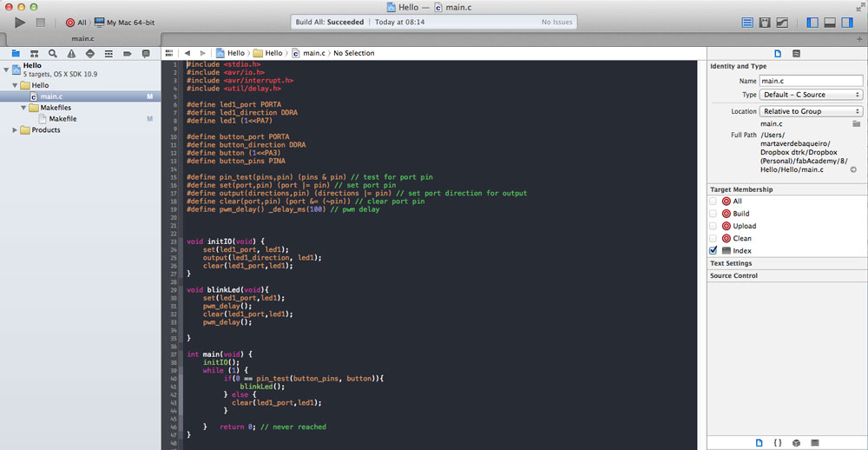Show the File Template library
Screen dimensions: 868x450
point(759,443)
